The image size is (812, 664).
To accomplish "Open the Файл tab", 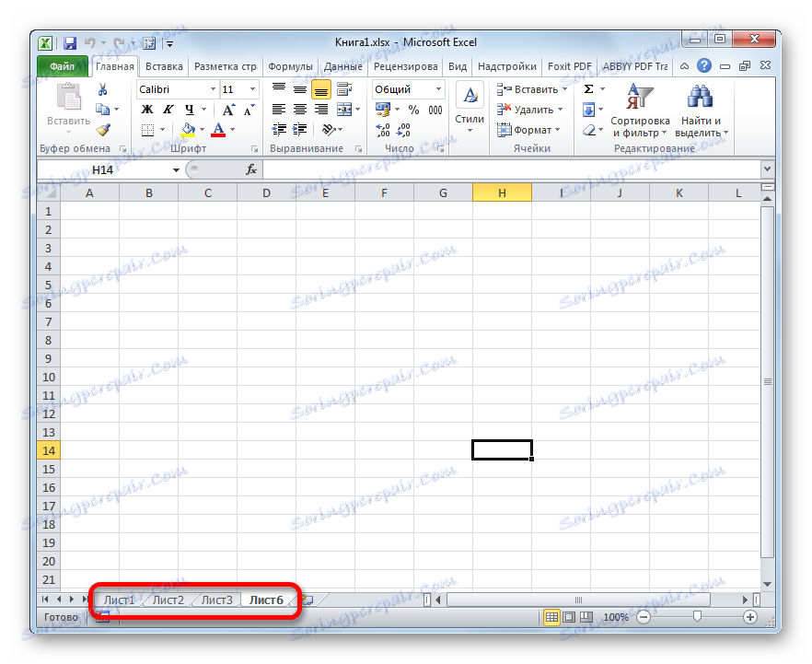I will coord(63,66).
